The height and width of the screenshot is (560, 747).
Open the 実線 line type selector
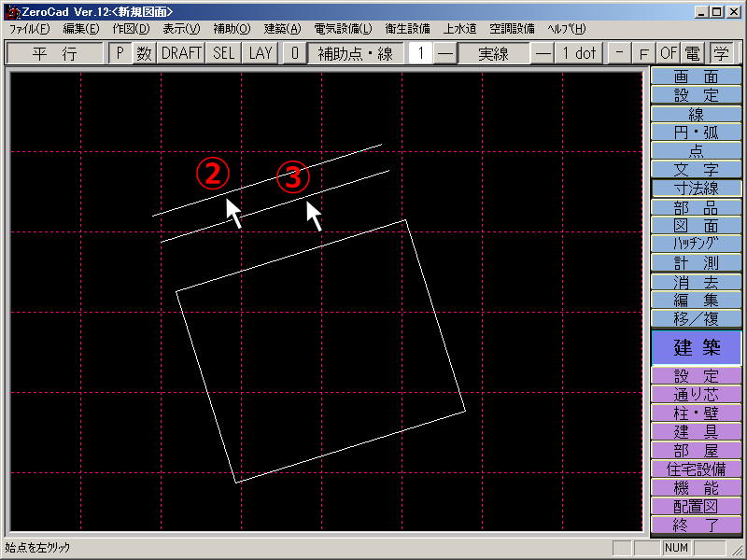[494, 53]
